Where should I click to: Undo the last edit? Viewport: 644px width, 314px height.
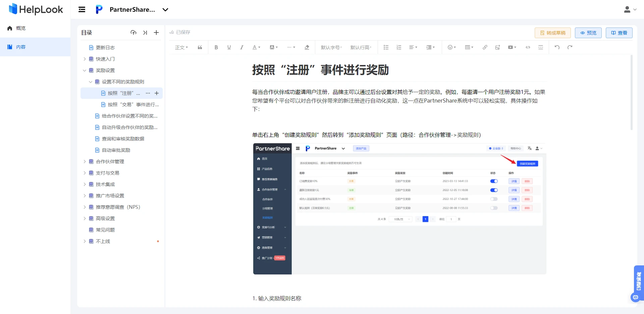coord(557,47)
